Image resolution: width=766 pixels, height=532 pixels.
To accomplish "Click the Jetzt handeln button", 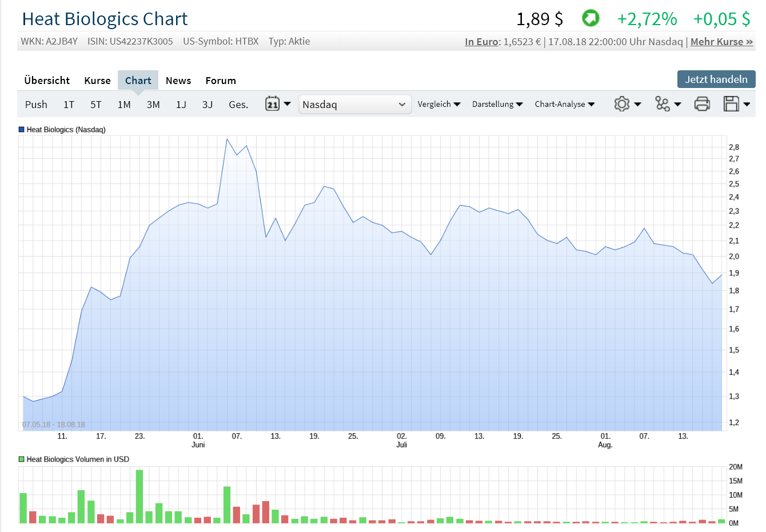I will [716, 79].
